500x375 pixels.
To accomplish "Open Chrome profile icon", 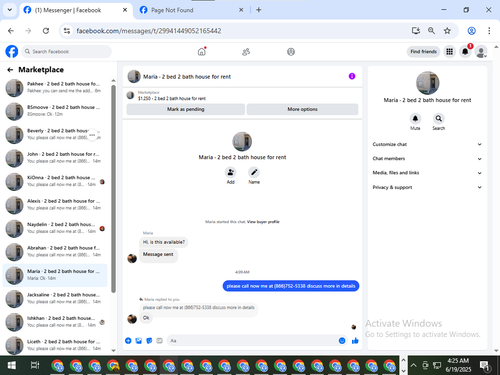I will (x=471, y=31).
